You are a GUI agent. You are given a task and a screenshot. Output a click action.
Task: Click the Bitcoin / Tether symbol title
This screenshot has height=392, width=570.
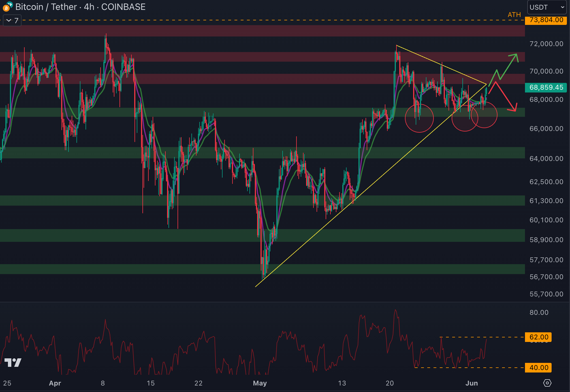[x=46, y=7]
